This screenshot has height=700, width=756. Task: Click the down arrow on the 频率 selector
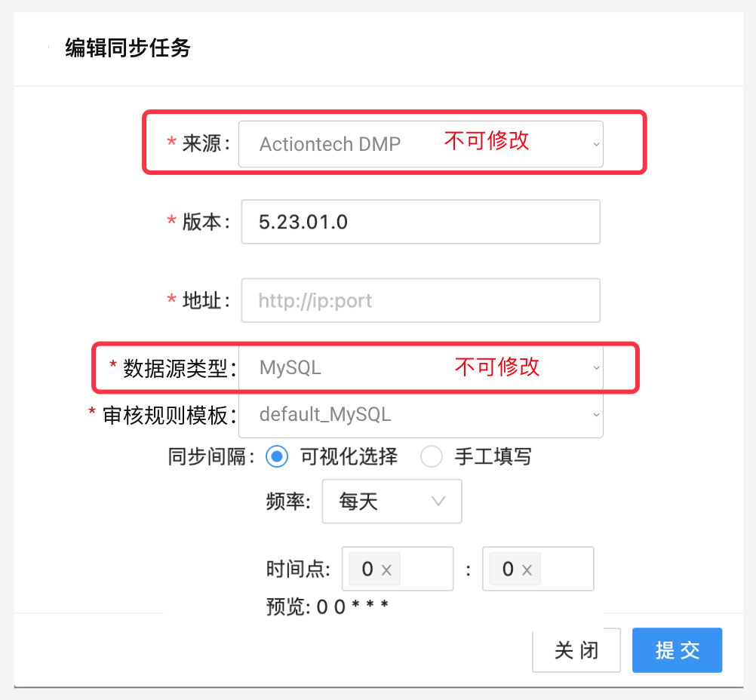click(x=438, y=501)
